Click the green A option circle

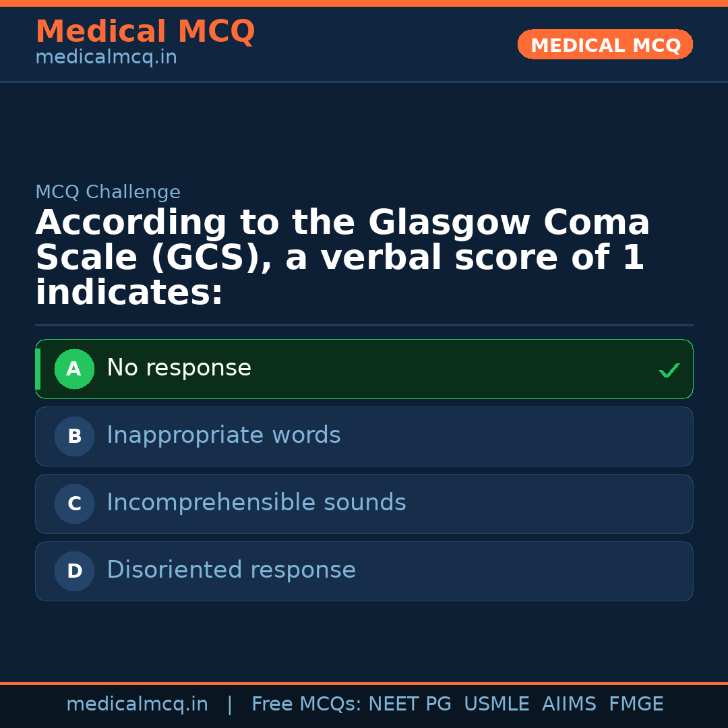click(x=74, y=369)
